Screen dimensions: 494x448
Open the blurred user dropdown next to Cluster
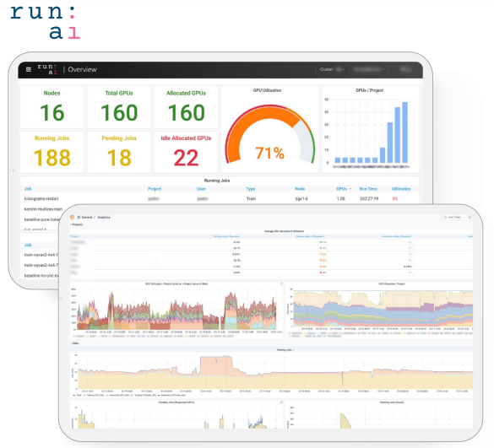click(x=369, y=69)
